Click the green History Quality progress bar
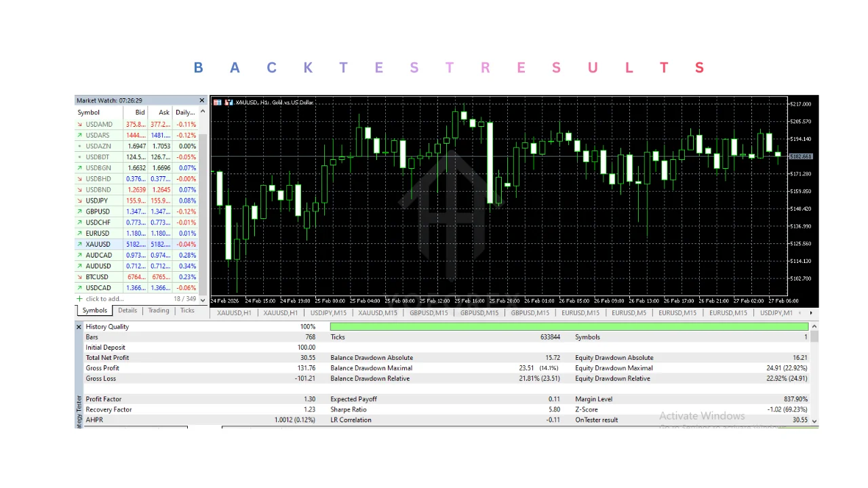Screen dimensions: 868x488 click(568, 327)
